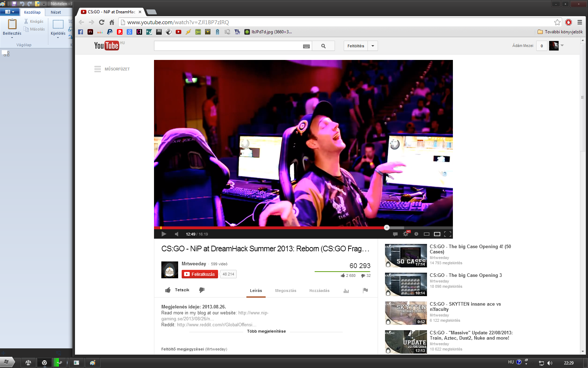Open the Mrtweeday channel link

click(x=194, y=264)
